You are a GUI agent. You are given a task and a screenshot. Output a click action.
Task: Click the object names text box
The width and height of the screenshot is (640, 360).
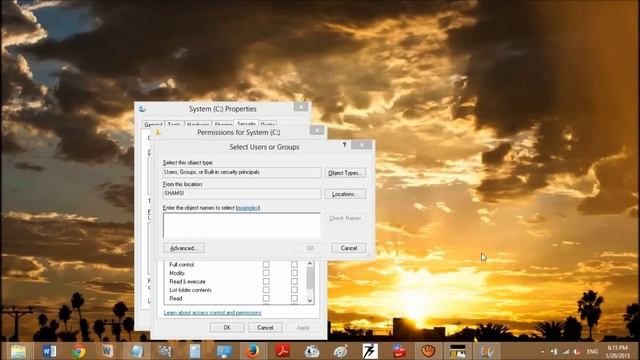click(242, 225)
